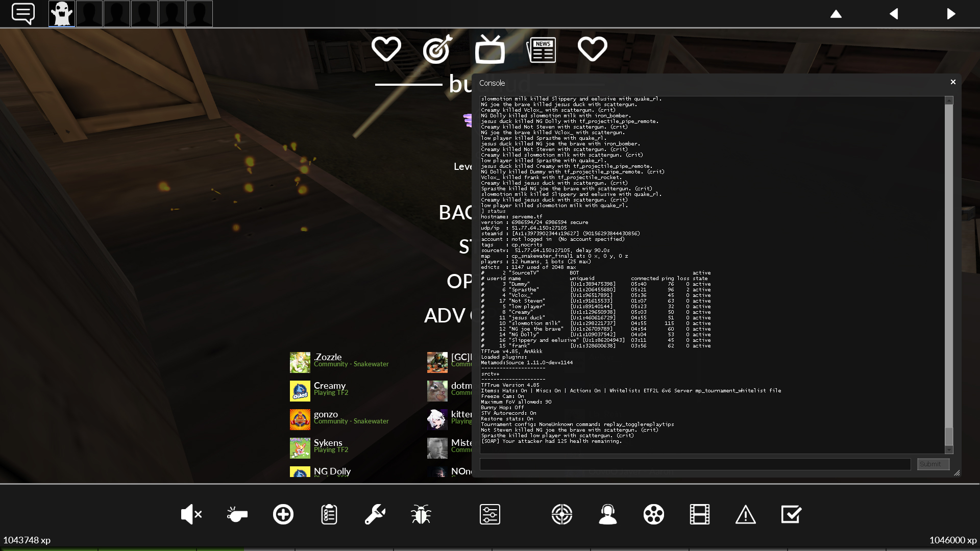Click the console resize grip corner
This screenshot has width=980, height=551.
click(x=957, y=473)
